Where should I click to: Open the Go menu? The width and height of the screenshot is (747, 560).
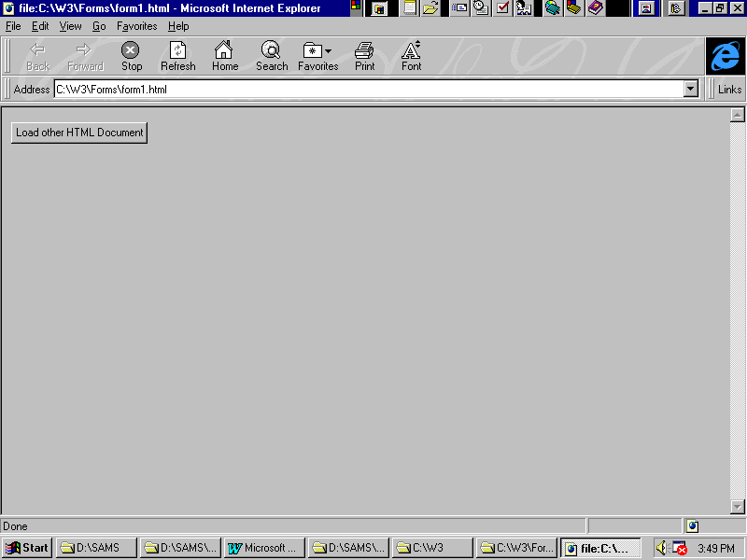(x=99, y=26)
